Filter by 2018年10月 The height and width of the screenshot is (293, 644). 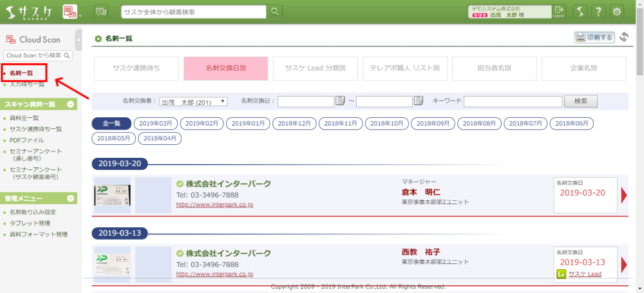pos(387,123)
